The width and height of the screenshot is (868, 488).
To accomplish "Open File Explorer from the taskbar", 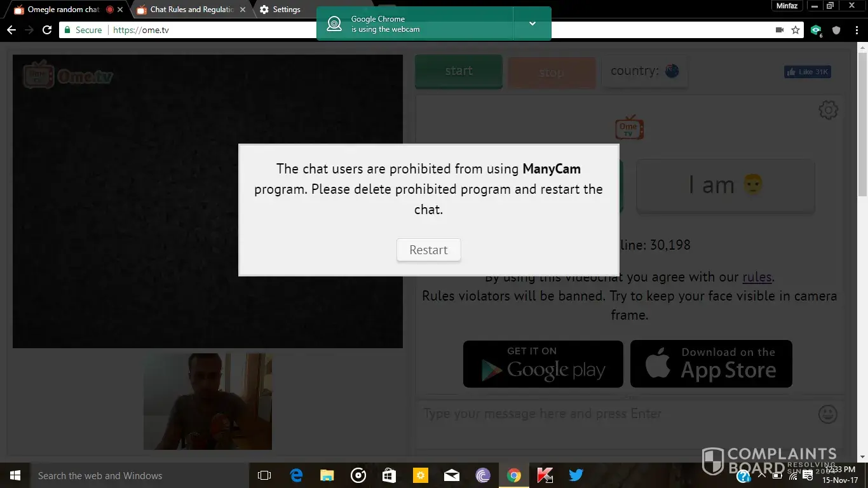I will click(x=327, y=475).
